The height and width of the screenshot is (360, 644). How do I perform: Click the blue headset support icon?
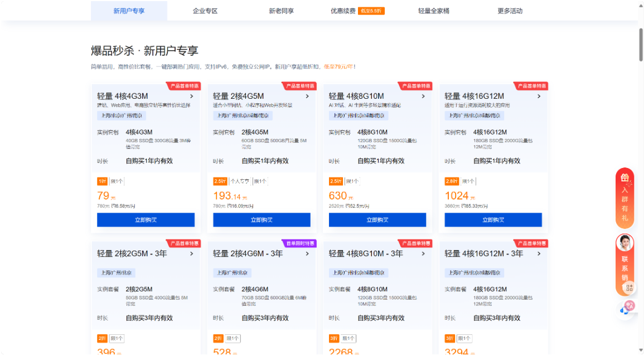[623, 310]
